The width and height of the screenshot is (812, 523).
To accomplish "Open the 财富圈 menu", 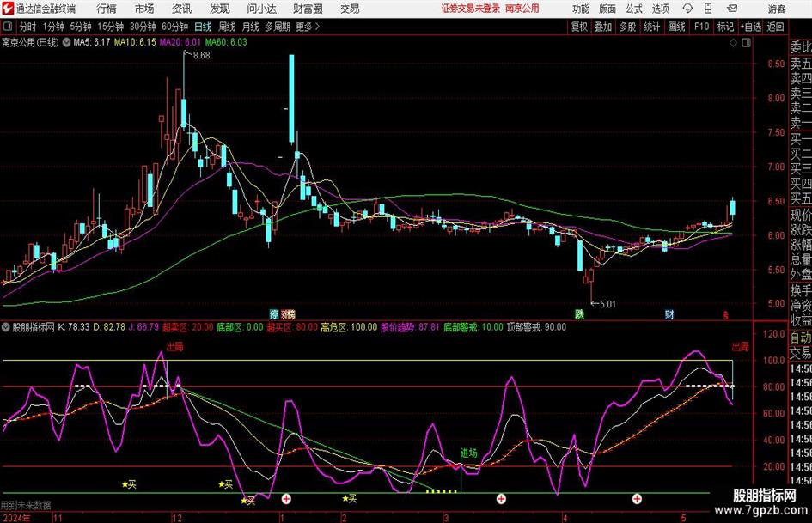I will (x=308, y=9).
